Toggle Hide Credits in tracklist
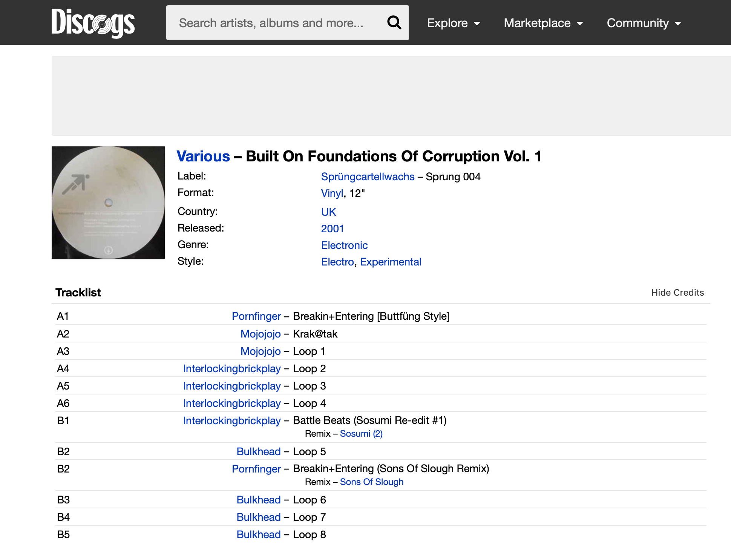The width and height of the screenshot is (731, 560). point(677,293)
